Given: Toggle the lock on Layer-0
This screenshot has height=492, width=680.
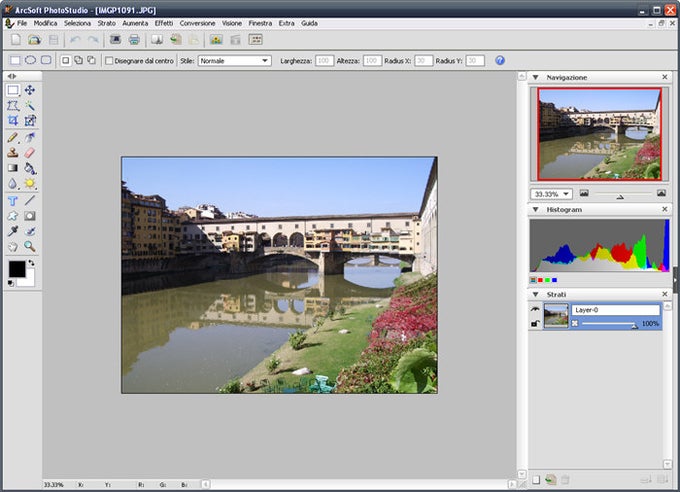Looking at the screenshot, I should (x=535, y=323).
